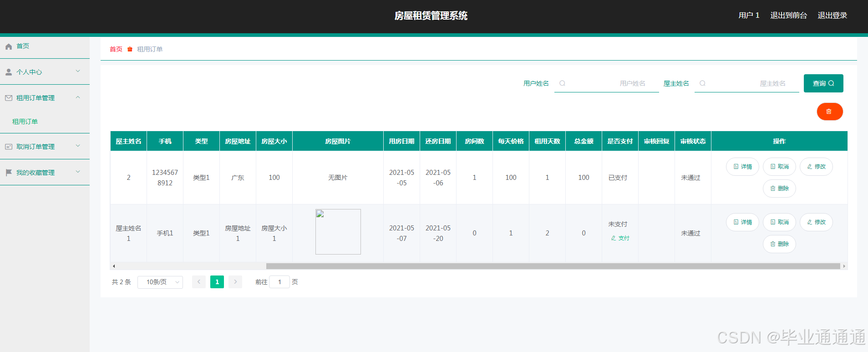Click 首页 breadcrumb link
This screenshot has width=868, height=352.
(x=116, y=49)
